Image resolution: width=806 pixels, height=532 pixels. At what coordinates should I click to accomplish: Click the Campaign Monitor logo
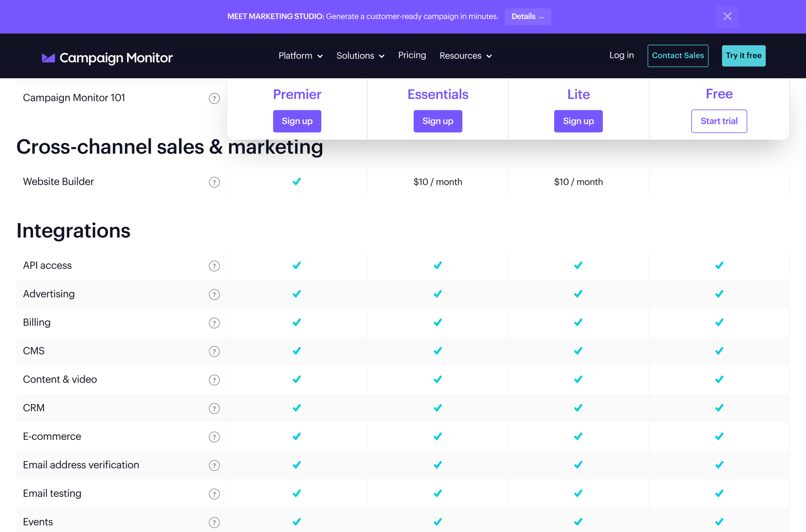pyautogui.click(x=107, y=58)
